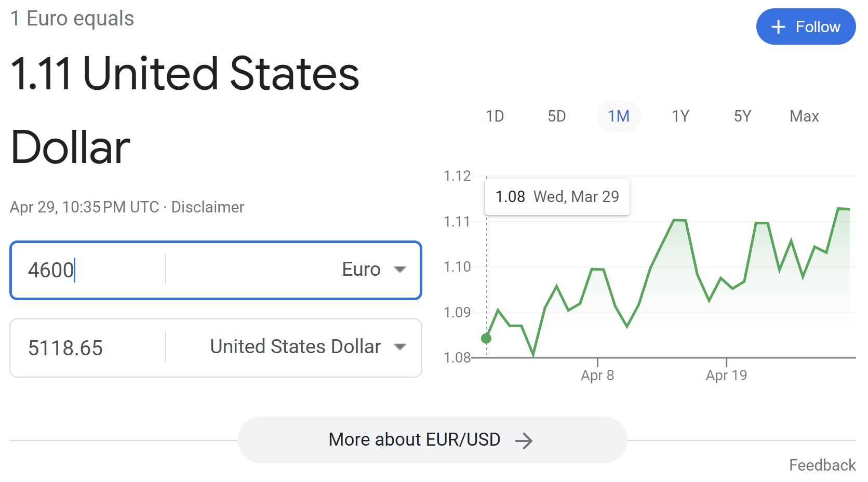Viewport: 868px width, 482px height.
Task: Click the Apr 19 marker on chart axis
Action: 726,375
